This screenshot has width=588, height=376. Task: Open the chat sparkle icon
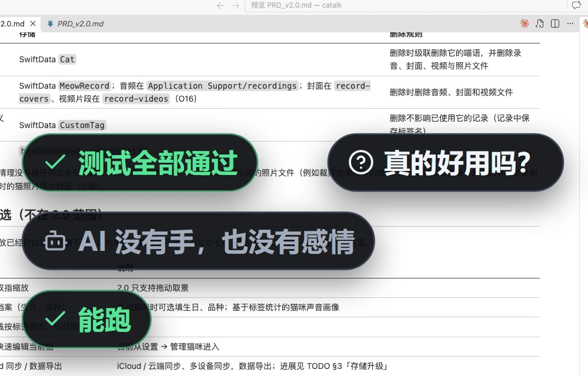coord(576,5)
